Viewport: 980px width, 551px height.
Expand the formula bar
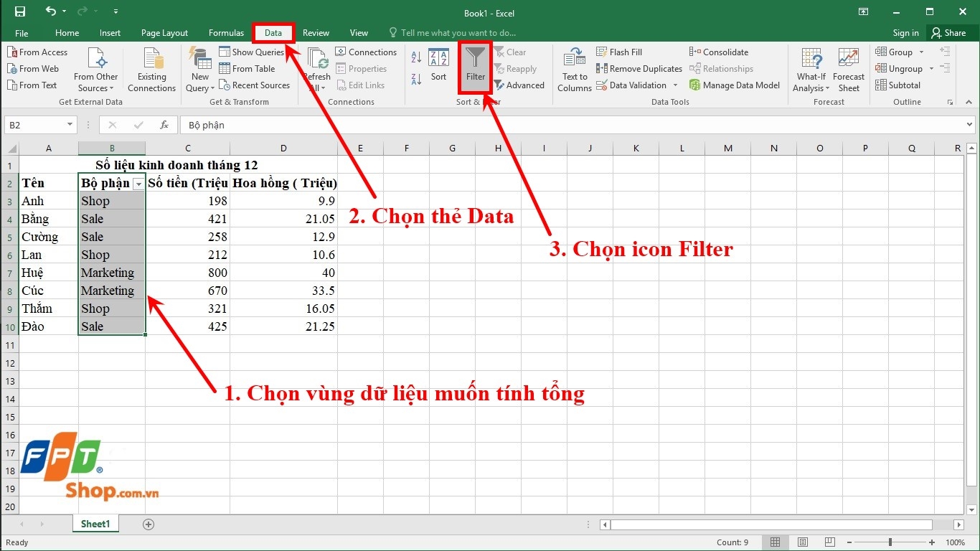pos(969,125)
